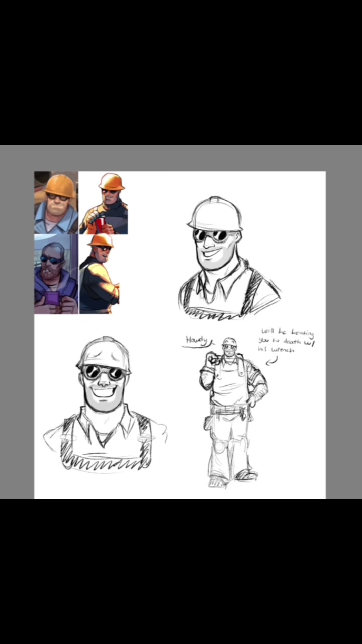Click the yellow-jacket Engineer reference image
The height and width of the screenshot is (644, 362).
(100, 273)
